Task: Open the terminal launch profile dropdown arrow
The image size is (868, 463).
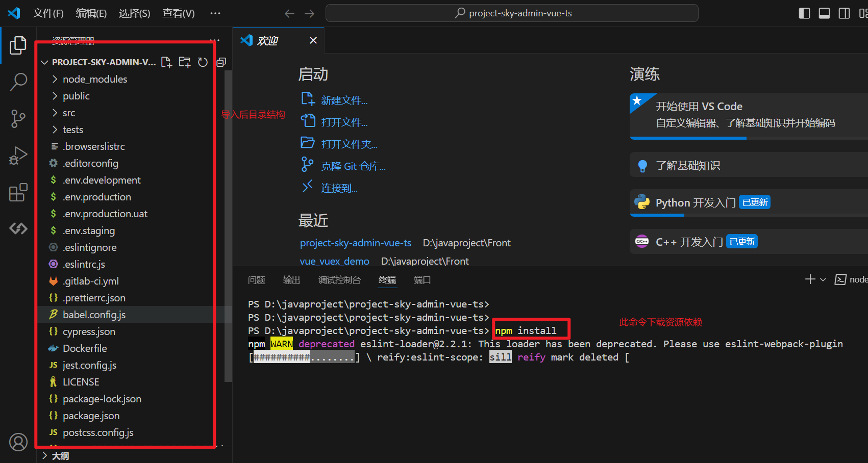Action: pos(823,279)
